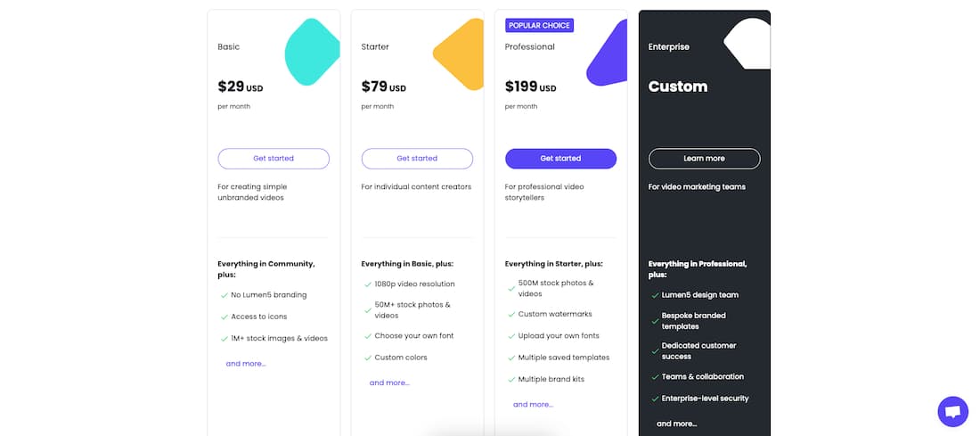Expand 'and more...' in Professional plan
This screenshot has height=436, width=980.
click(x=533, y=405)
